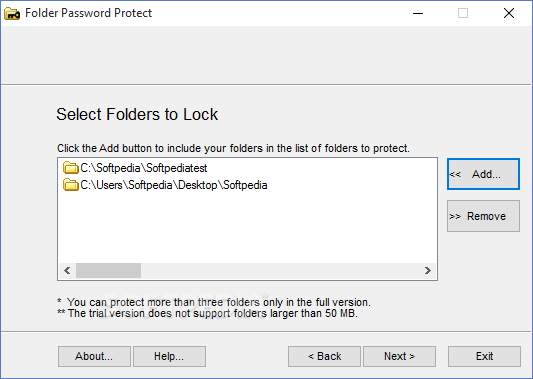Click the Folder Password Protect app icon
The height and width of the screenshot is (379, 533).
(x=12, y=13)
